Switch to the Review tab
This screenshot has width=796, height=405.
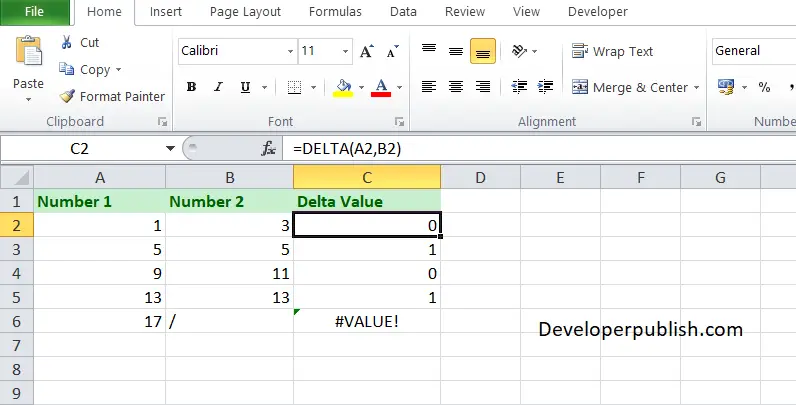(465, 12)
